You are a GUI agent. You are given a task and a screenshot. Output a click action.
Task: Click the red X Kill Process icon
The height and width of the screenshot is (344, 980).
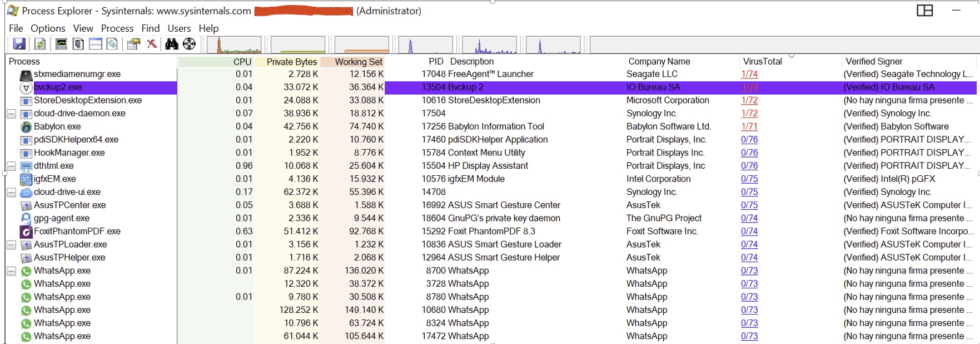pyautogui.click(x=151, y=44)
